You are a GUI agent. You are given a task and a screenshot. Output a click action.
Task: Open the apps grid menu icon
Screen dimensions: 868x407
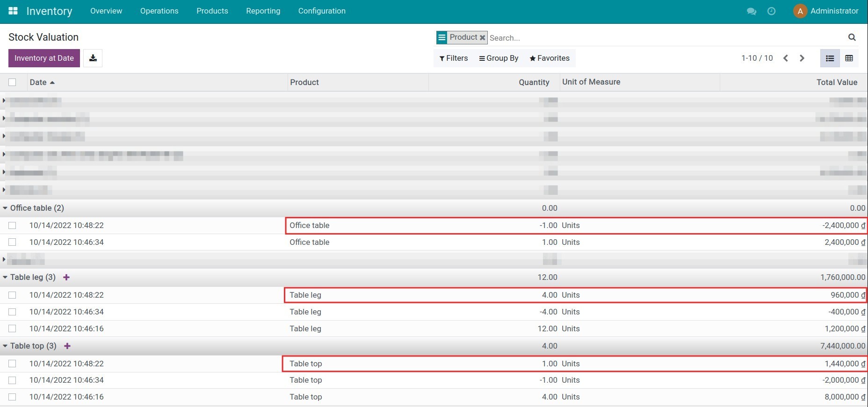click(x=13, y=11)
